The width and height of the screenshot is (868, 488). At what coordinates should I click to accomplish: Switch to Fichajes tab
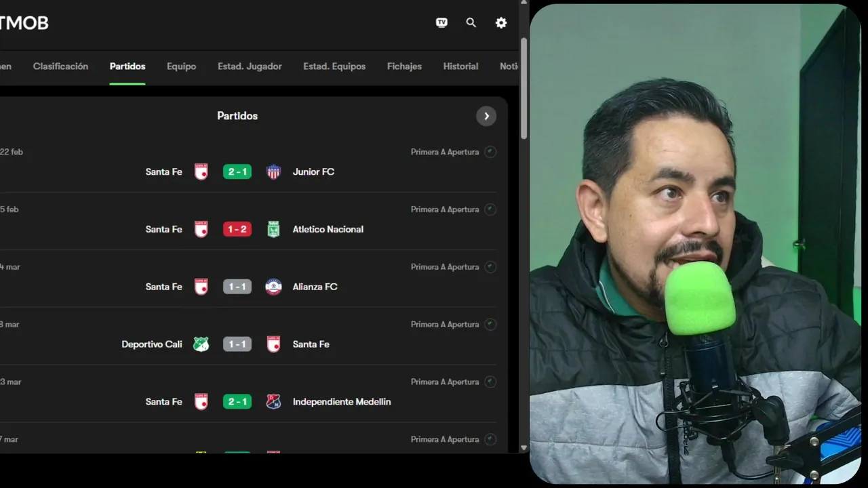click(x=404, y=66)
